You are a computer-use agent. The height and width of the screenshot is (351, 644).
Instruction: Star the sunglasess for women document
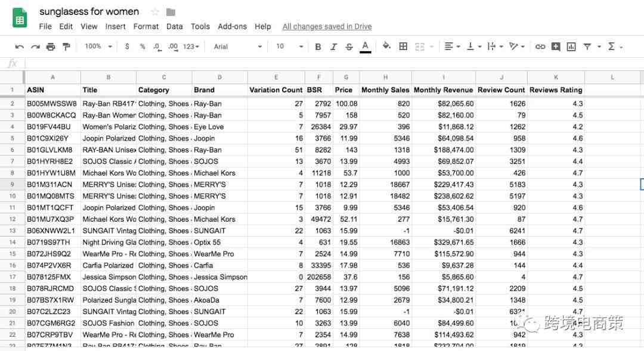155,12
